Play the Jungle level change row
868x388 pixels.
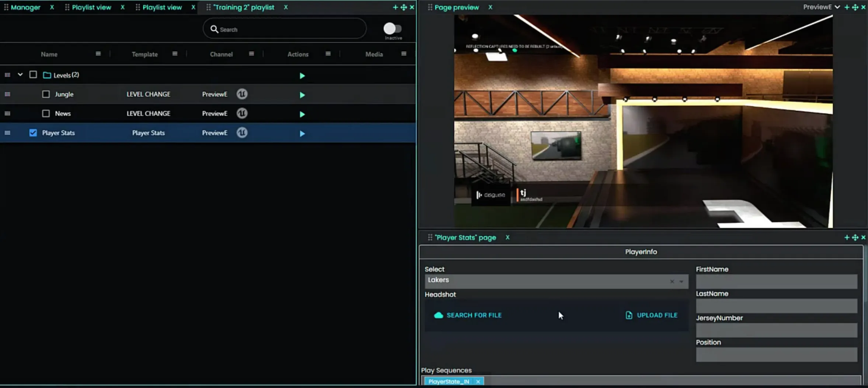pyautogui.click(x=302, y=95)
